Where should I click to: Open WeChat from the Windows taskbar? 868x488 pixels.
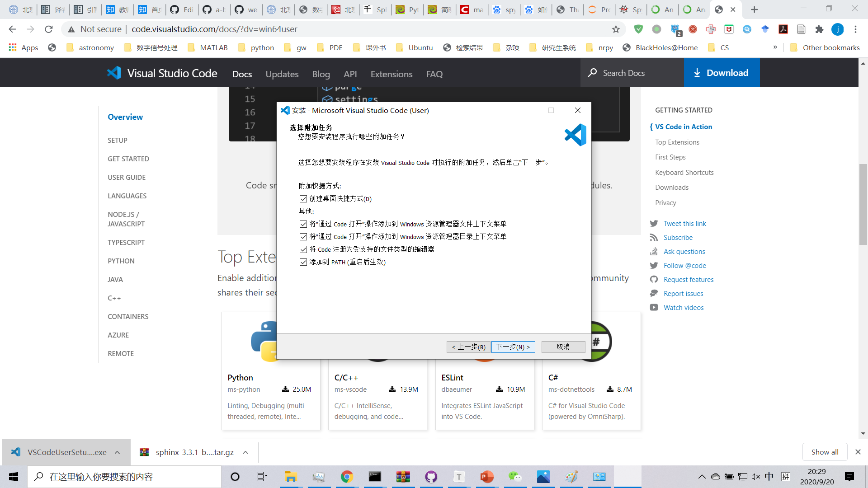[x=515, y=477]
